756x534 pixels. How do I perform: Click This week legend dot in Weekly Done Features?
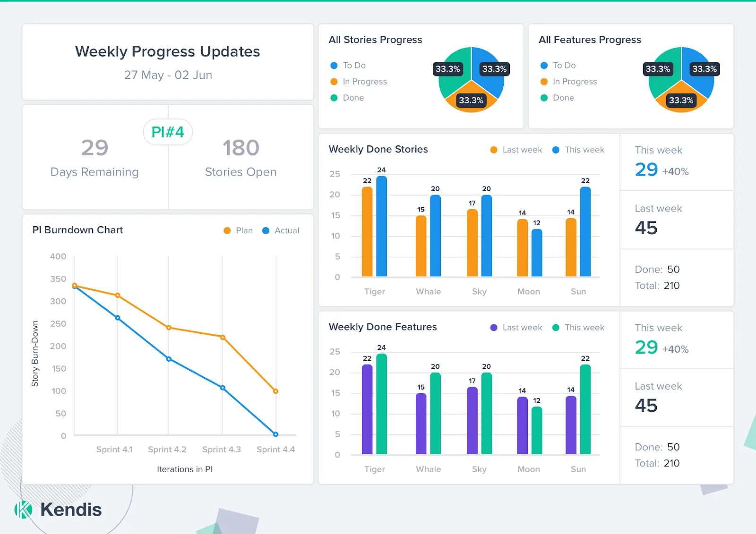point(556,327)
